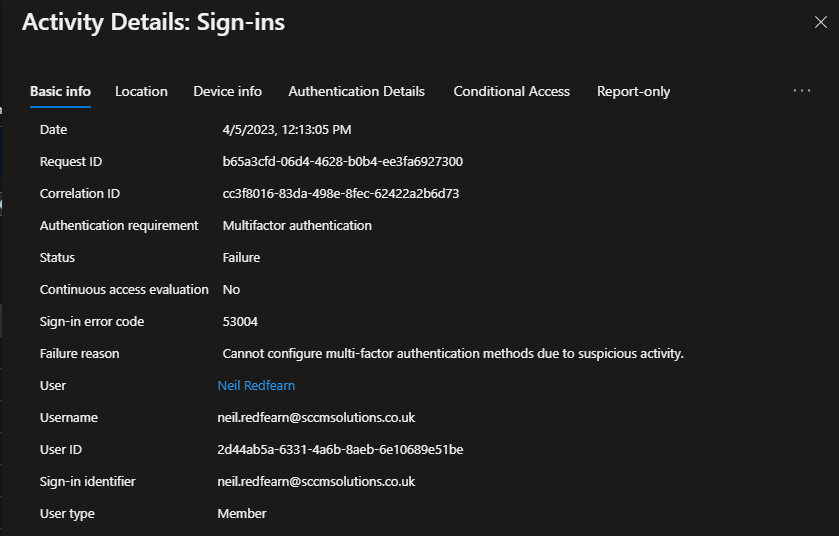Click the sign-in error code 53004
The height and width of the screenshot is (536, 839).
(240, 321)
